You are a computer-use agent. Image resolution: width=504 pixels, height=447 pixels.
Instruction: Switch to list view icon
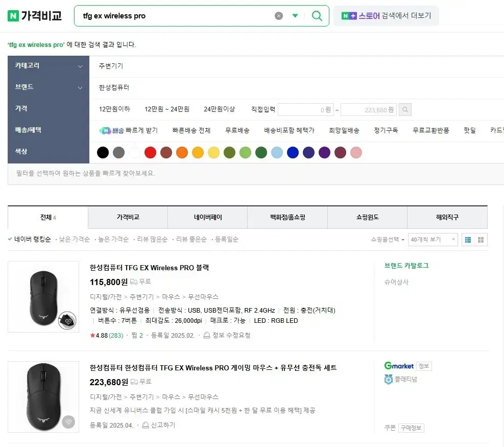(x=468, y=240)
